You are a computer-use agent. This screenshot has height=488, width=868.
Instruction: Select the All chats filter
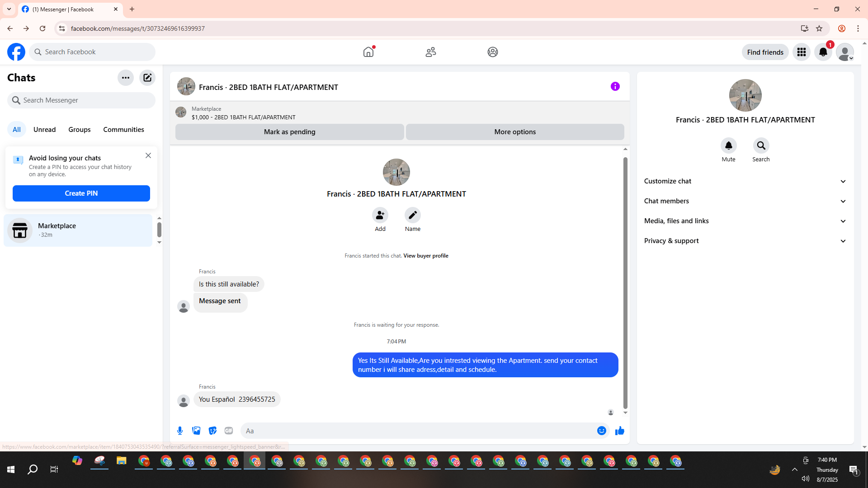point(17,130)
